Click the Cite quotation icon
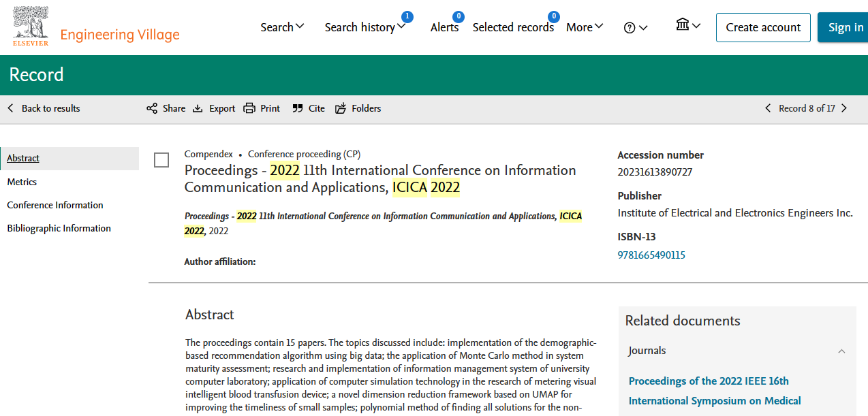 point(298,108)
